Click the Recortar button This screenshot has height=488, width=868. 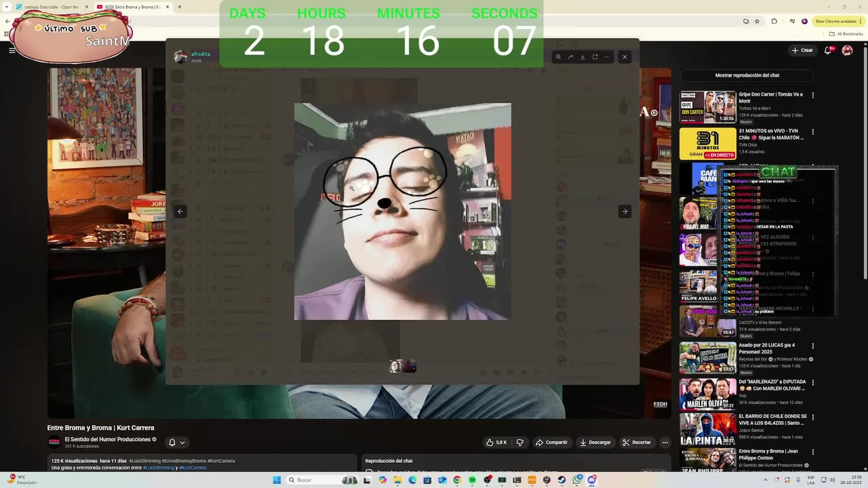coord(637,443)
